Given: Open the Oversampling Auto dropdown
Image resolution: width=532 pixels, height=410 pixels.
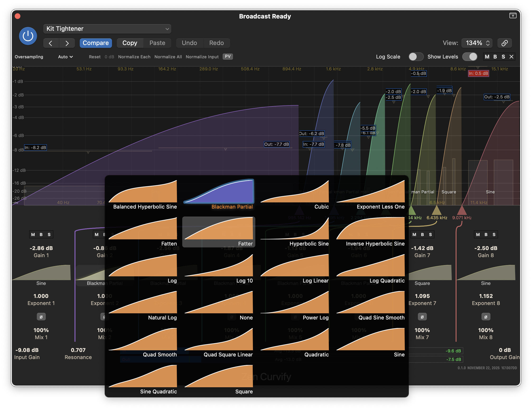Looking at the screenshot, I should pos(65,57).
